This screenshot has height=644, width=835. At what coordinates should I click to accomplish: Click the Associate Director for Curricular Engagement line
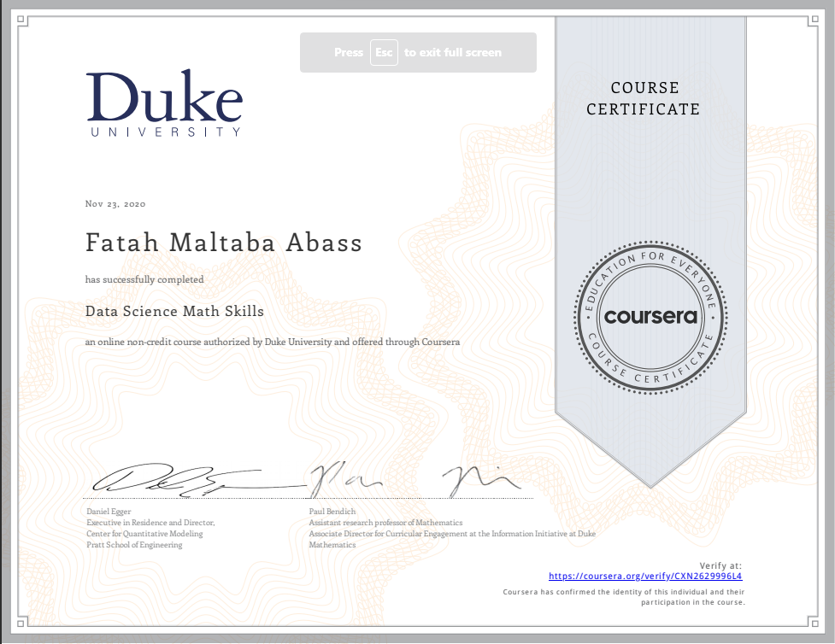point(452,534)
